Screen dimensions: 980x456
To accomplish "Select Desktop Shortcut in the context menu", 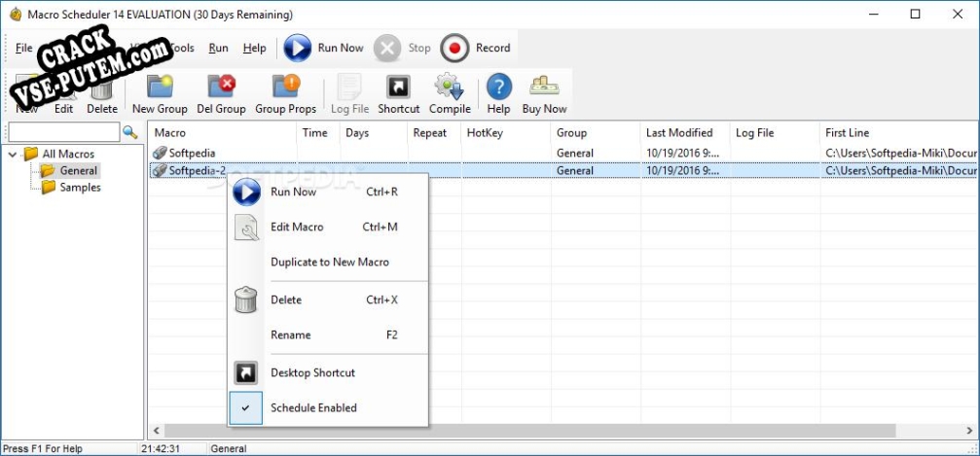I will coord(329,373).
